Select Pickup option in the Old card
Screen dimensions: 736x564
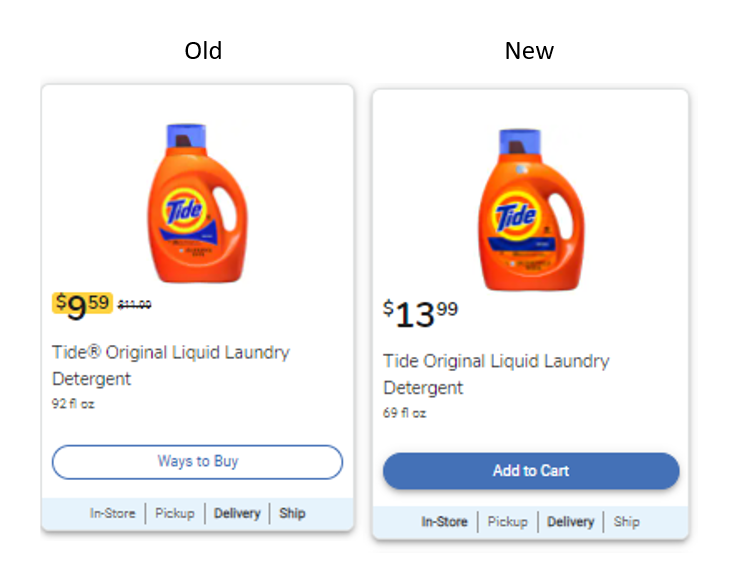(175, 513)
